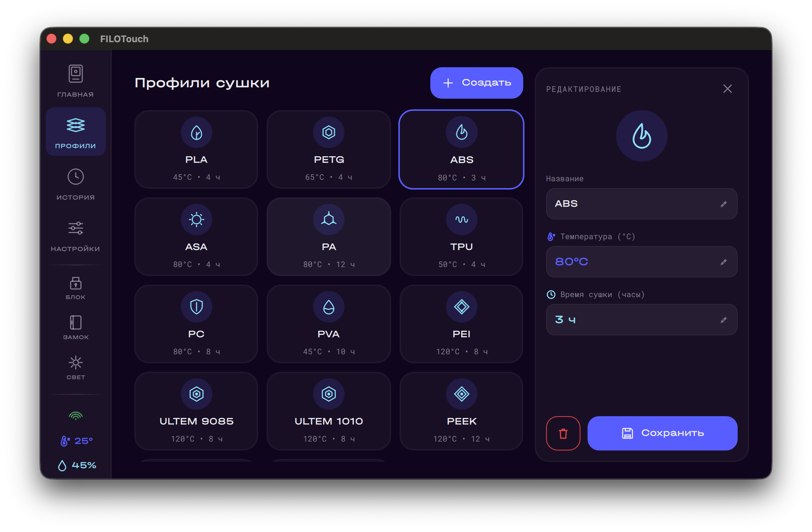Open the Настройки settings tab
812x532 pixels.
coord(75,236)
